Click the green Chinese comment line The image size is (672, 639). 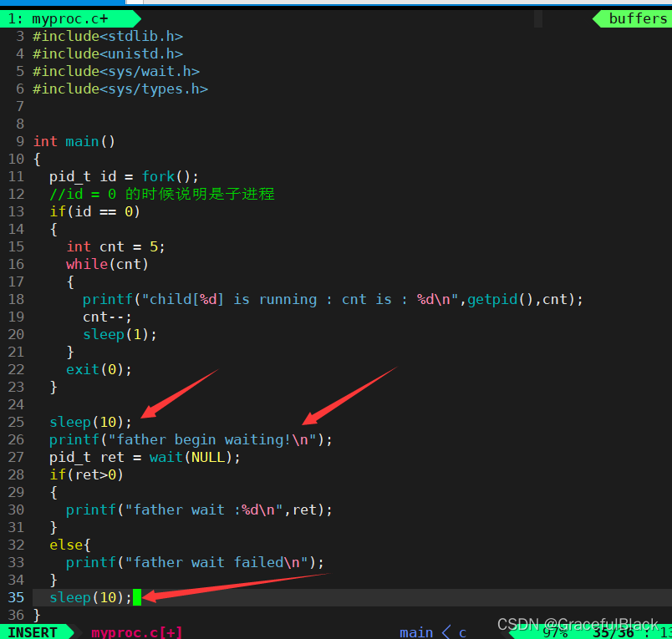(x=162, y=195)
